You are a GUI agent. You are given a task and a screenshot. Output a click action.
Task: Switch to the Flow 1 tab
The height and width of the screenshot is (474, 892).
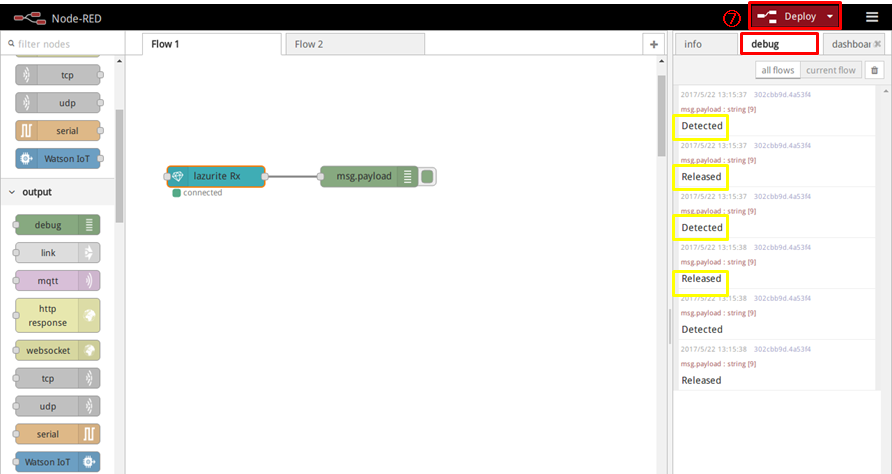[212, 44]
